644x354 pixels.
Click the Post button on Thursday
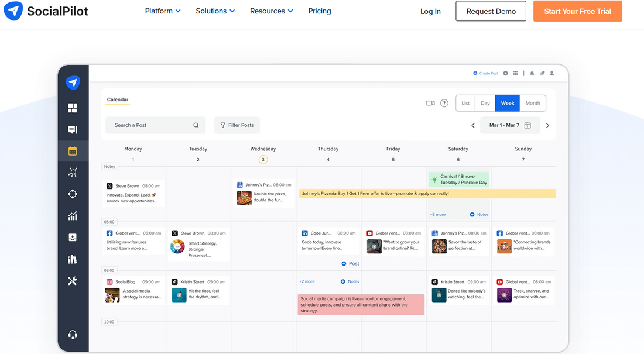(x=350, y=264)
